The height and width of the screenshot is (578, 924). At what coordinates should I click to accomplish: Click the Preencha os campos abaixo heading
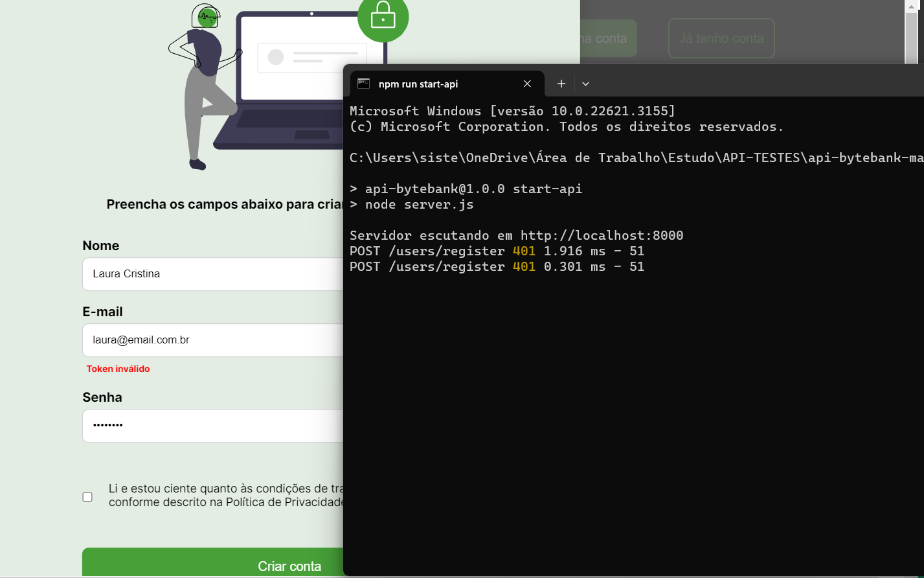[225, 204]
